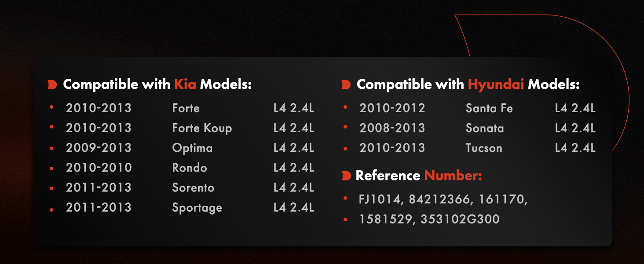Click the L4 2.4L engine in the Sonata row
This screenshot has height=264, width=644.
575,128
